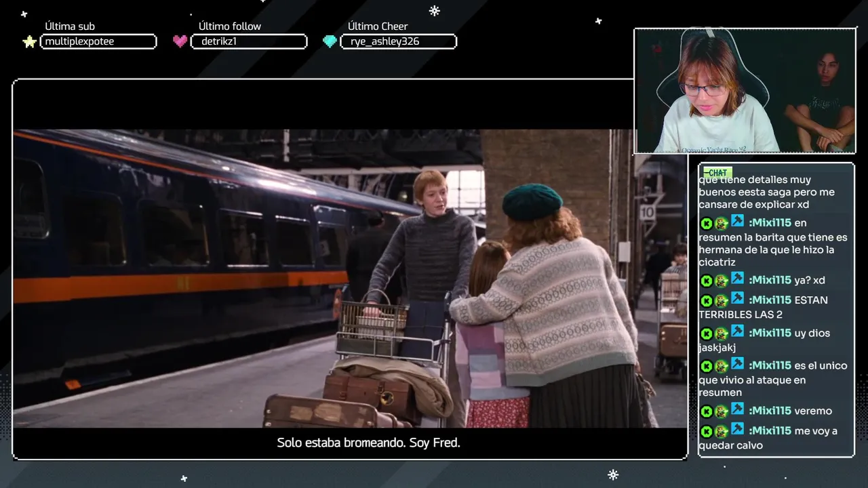This screenshot has height=488, width=868.
Task: Open Mixi115 username on 'en resumen la barita' message
Action: coord(770,223)
